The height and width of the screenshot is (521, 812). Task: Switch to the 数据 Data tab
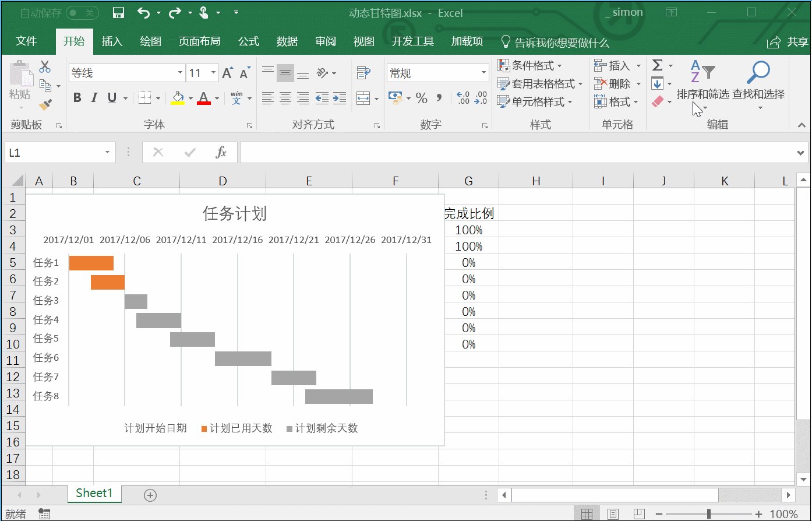(287, 41)
